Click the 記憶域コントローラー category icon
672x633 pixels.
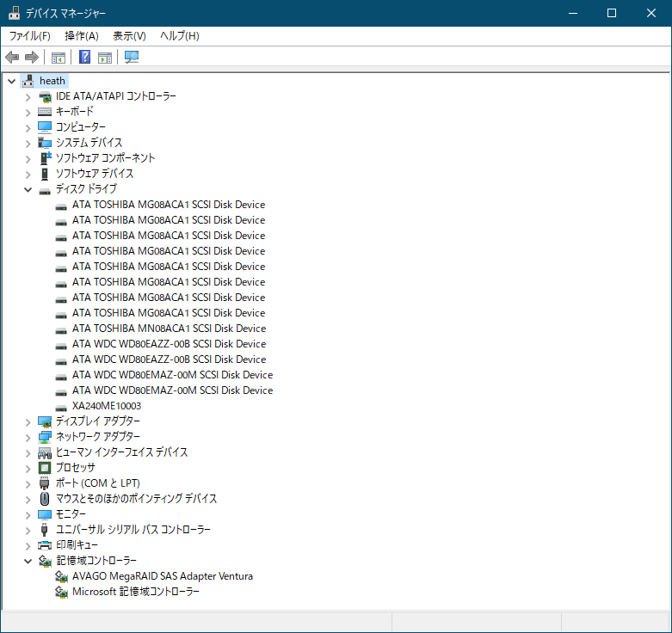click(x=45, y=561)
